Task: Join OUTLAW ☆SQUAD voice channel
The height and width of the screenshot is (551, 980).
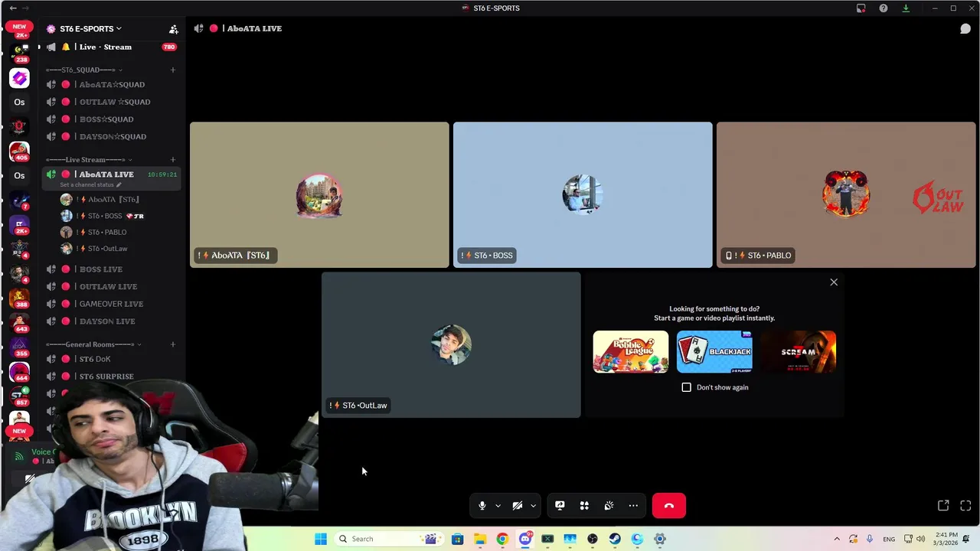Action: click(x=111, y=102)
